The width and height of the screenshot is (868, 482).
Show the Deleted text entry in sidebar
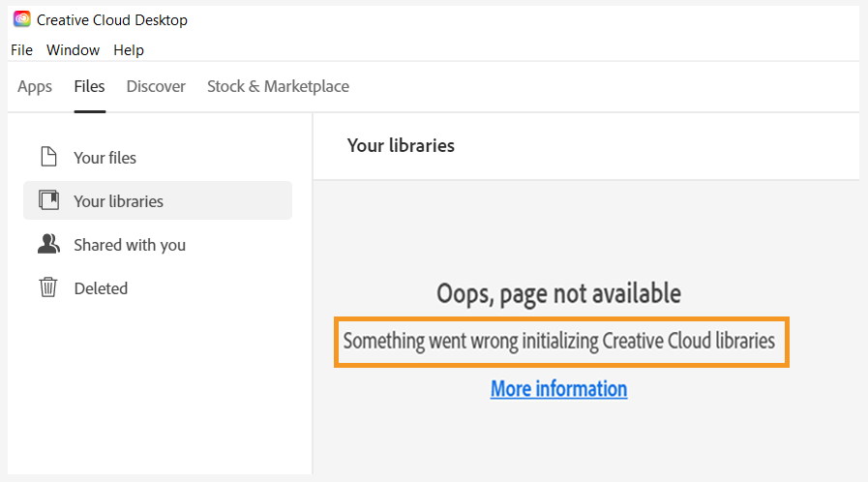[x=101, y=288]
